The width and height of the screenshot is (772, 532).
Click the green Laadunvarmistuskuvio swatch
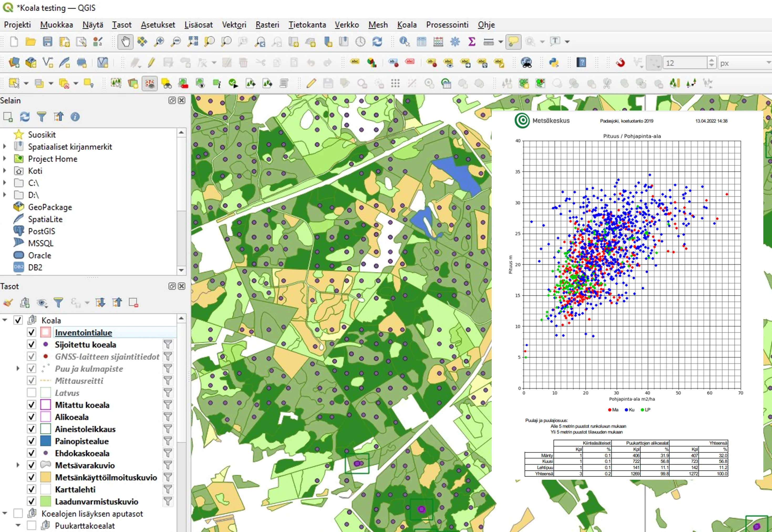[46, 501]
